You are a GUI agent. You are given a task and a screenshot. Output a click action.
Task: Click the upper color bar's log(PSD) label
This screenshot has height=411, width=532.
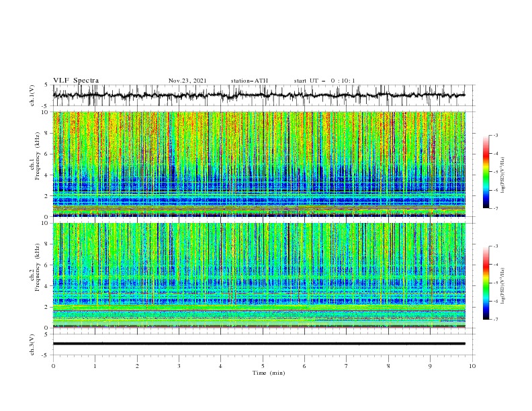502,175
